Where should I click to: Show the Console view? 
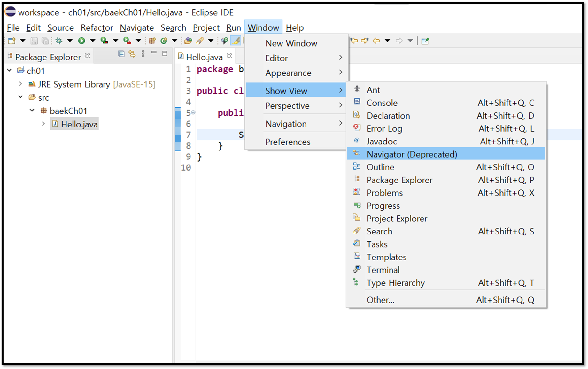[446, 103]
